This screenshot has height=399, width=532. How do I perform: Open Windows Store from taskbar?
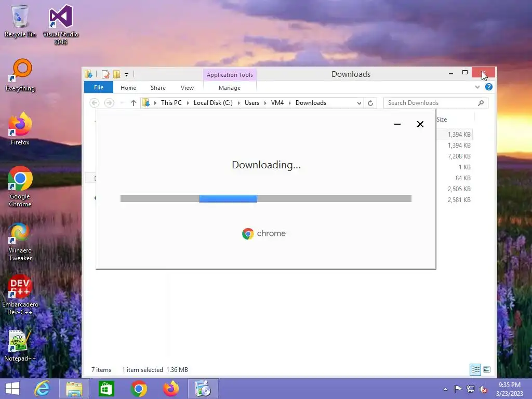[x=106, y=389]
